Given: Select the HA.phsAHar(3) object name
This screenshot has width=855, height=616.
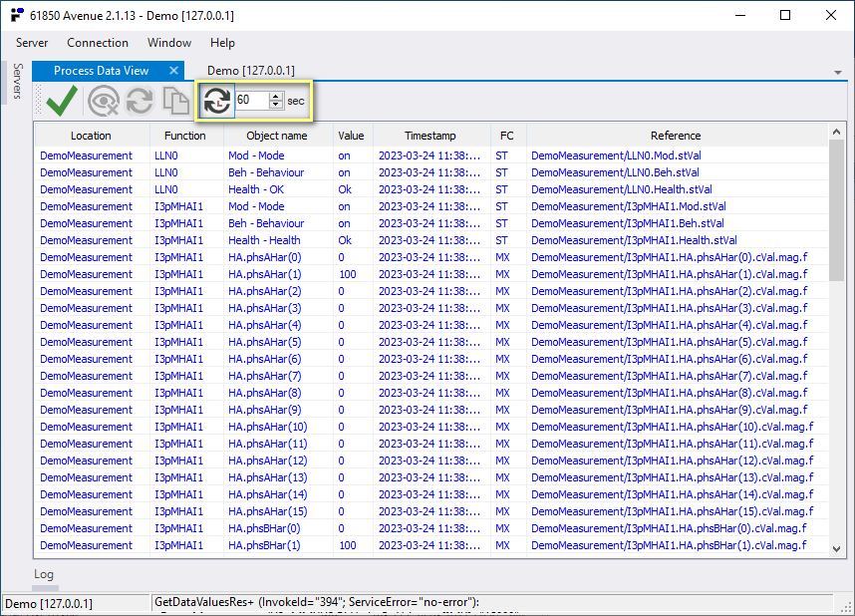Looking at the screenshot, I should [265, 308].
